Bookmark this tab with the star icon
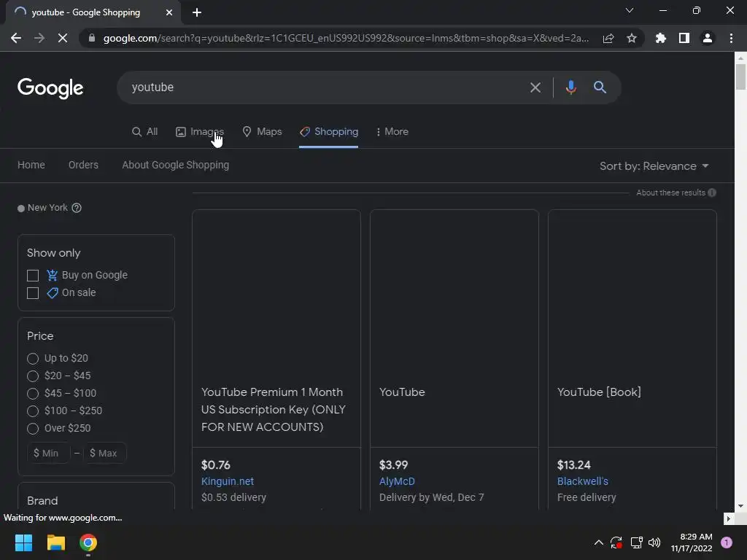The image size is (747, 560). click(x=632, y=38)
